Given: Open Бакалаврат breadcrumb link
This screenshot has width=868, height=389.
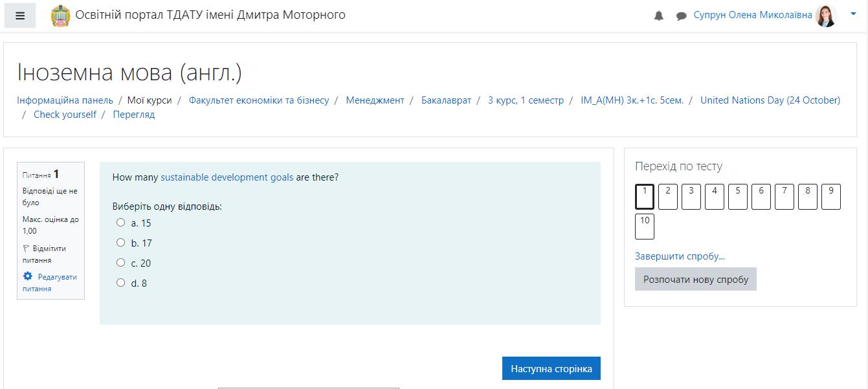Looking at the screenshot, I should tap(446, 100).
